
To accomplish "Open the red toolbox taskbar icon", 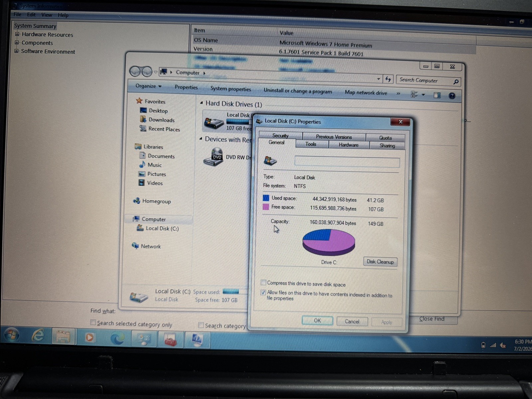I will (x=170, y=339).
